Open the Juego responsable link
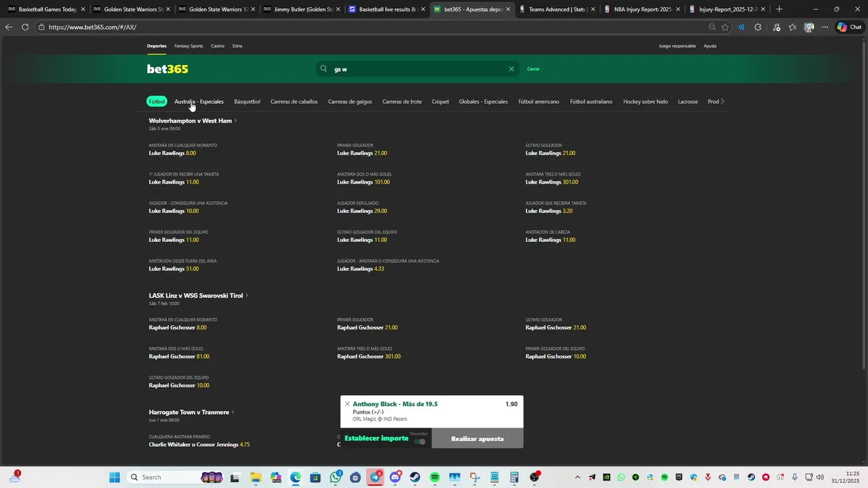Viewport: 868px width, 488px height. [x=677, y=46]
